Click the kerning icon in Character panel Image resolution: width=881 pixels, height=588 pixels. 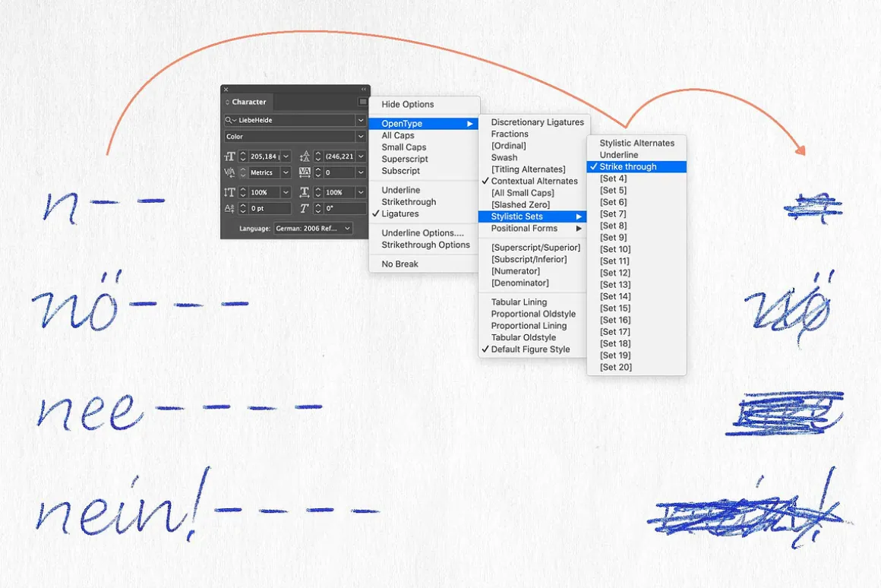click(230, 172)
